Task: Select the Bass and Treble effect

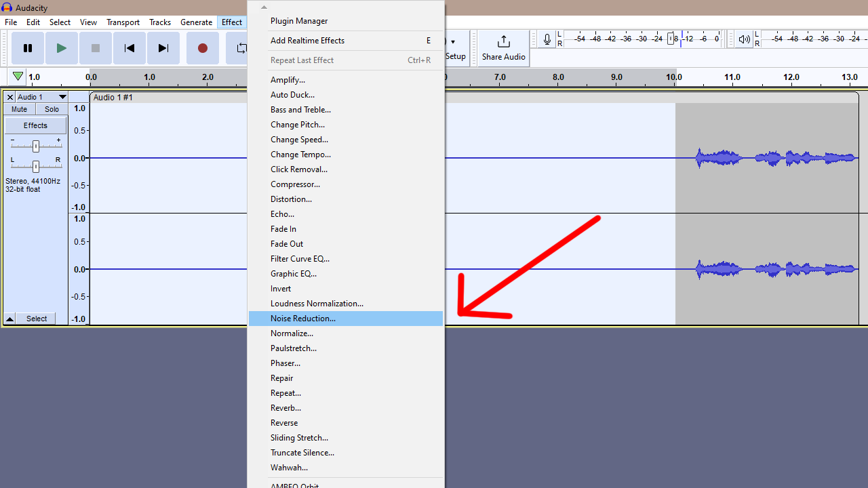Action: pos(346,110)
